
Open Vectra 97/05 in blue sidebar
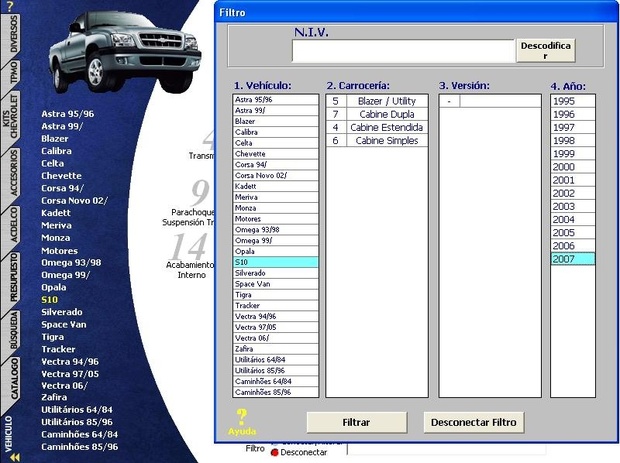click(70, 374)
